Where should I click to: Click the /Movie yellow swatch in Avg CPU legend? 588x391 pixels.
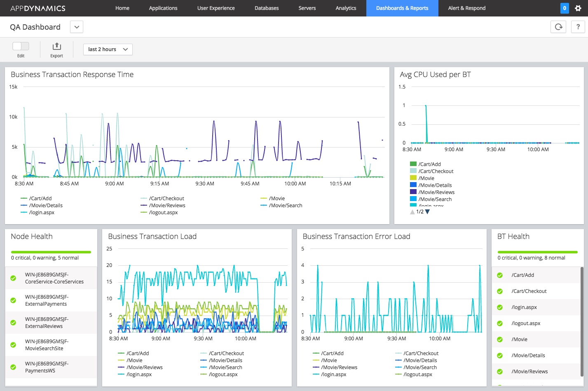pyautogui.click(x=413, y=178)
